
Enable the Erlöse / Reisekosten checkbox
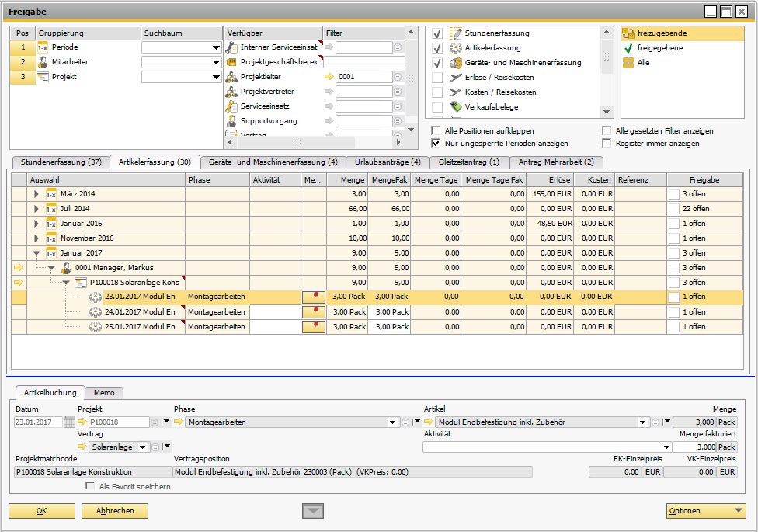[x=437, y=78]
